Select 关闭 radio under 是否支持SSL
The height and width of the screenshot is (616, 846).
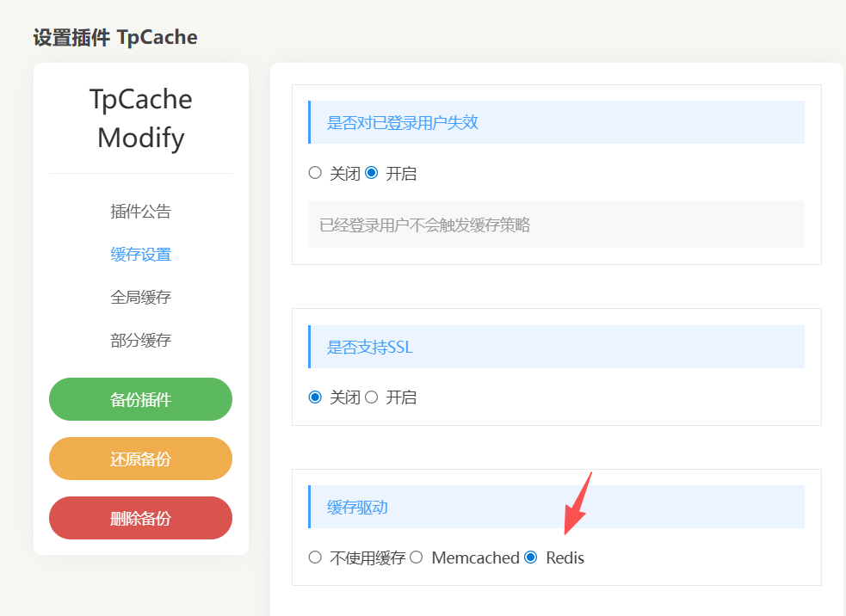pos(315,397)
